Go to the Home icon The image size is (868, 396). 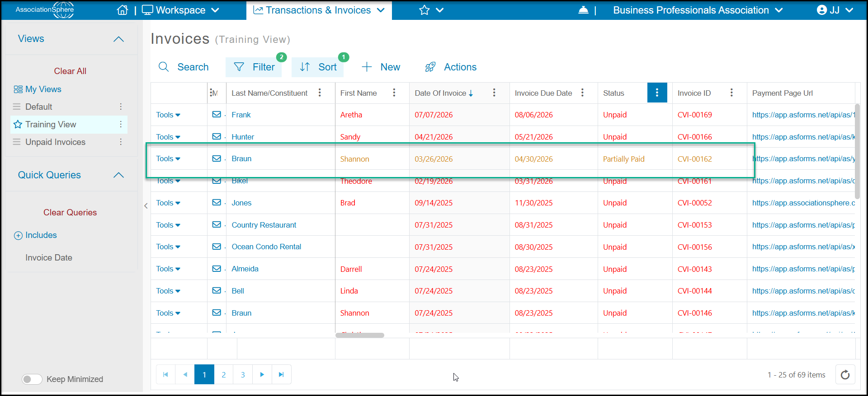tap(123, 10)
